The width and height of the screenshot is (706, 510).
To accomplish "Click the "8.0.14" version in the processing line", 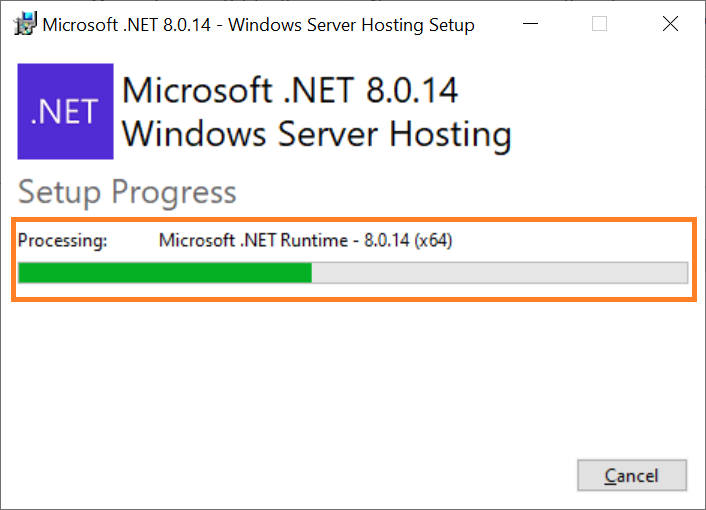I will (387, 240).
